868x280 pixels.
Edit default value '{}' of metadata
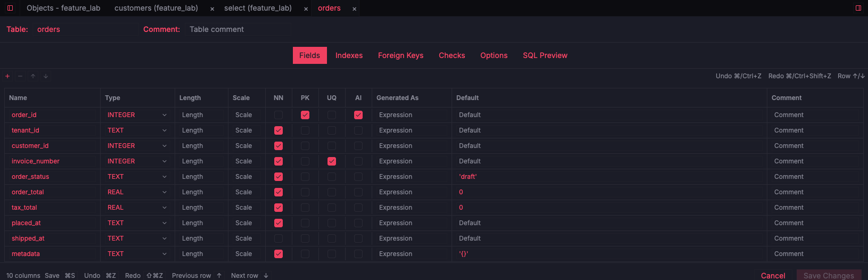coord(609,254)
